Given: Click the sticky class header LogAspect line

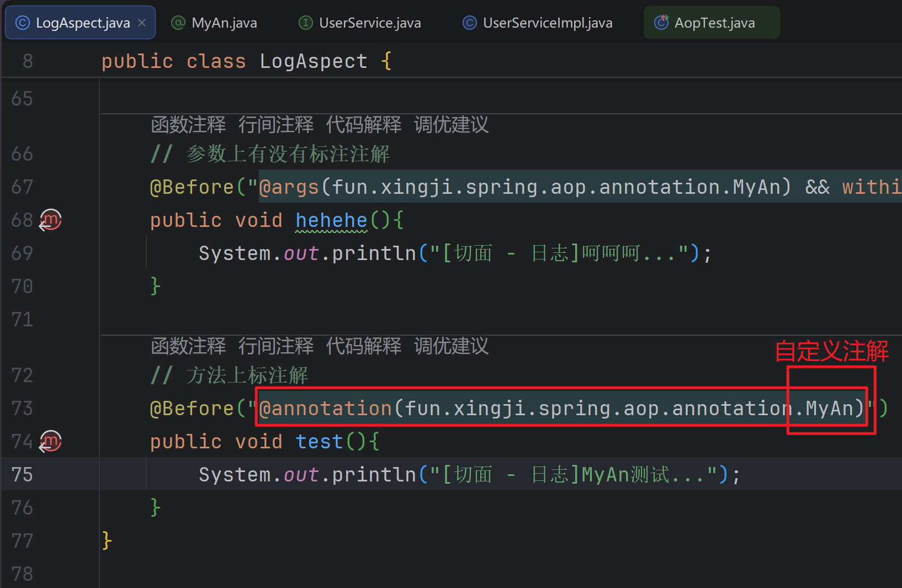Looking at the screenshot, I should click(313, 61).
